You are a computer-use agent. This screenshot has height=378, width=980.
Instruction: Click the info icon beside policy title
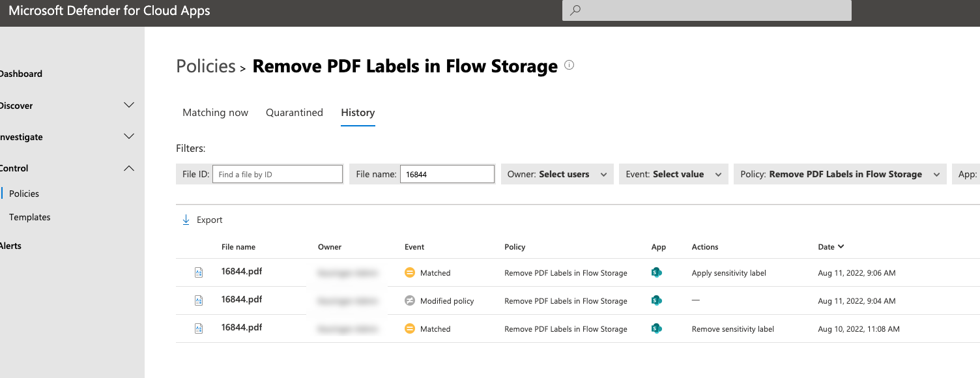pos(569,65)
